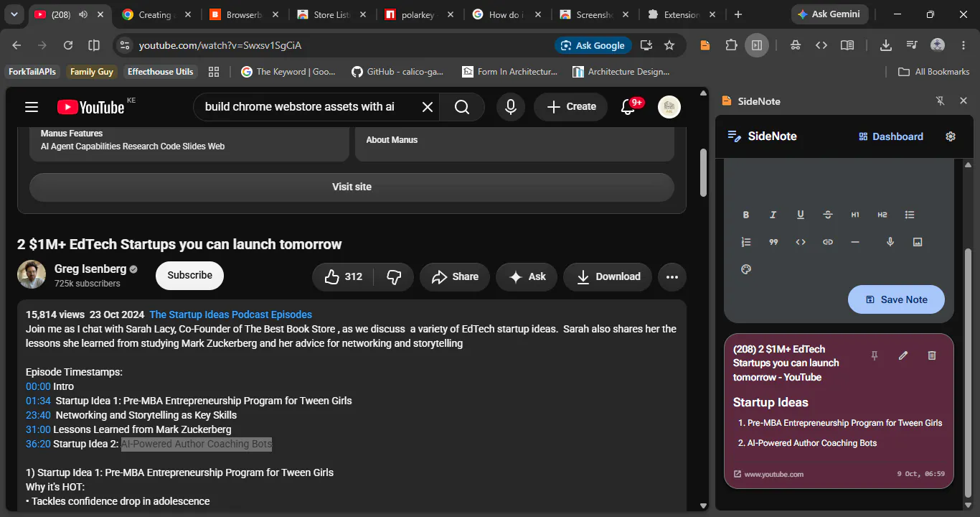Toggle strikethrough formatting in SideNote
This screenshot has height=517, width=980.
[828, 215]
